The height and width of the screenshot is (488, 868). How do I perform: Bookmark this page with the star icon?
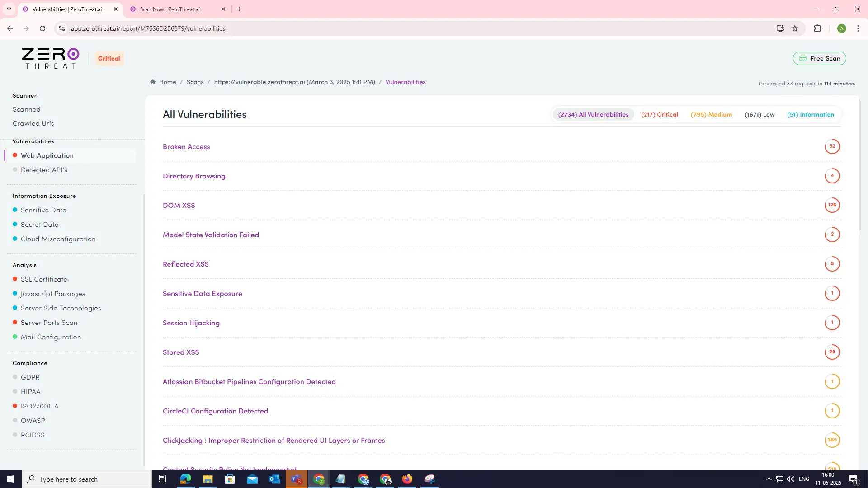coord(795,28)
